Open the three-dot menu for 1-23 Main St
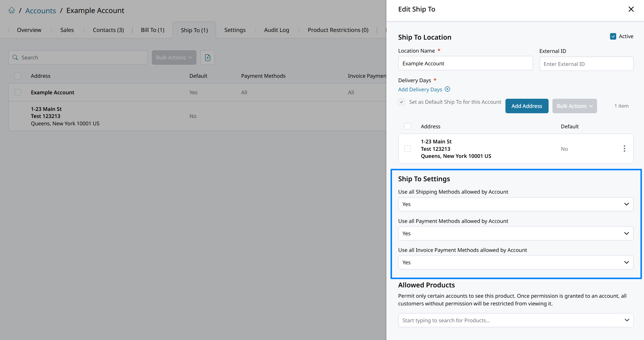The image size is (644, 340). click(624, 148)
